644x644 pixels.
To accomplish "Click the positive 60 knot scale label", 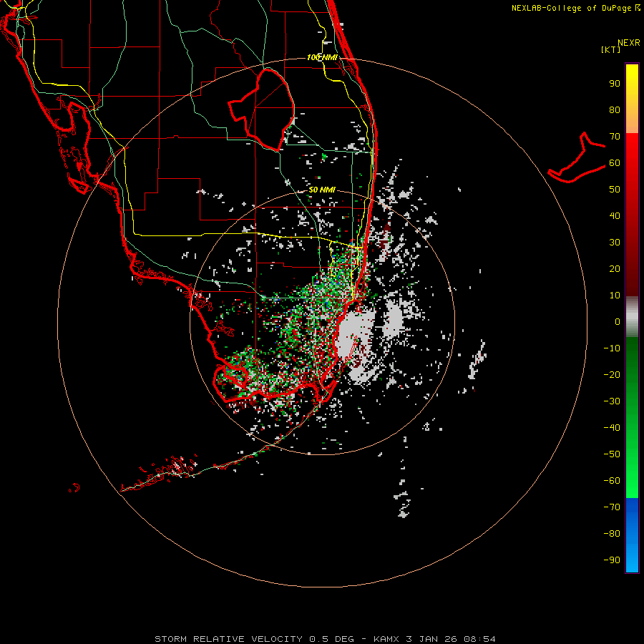I will pyautogui.click(x=615, y=162).
